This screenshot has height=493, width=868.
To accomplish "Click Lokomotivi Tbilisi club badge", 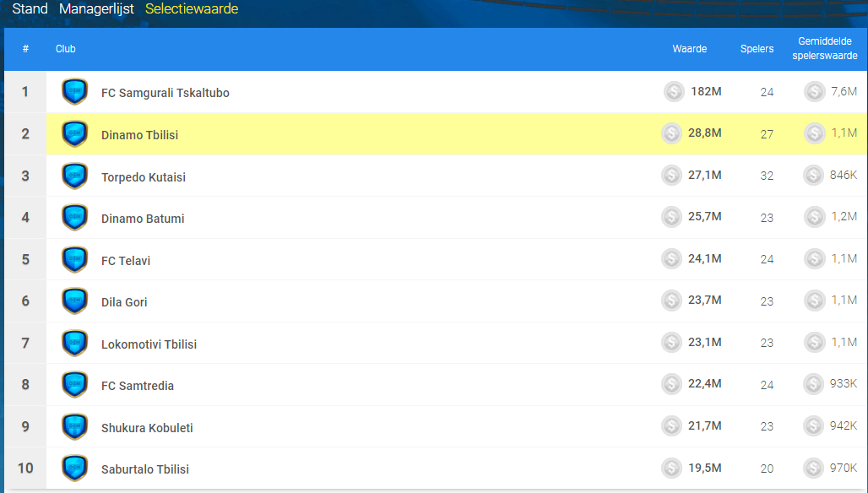I will pos(75,343).
